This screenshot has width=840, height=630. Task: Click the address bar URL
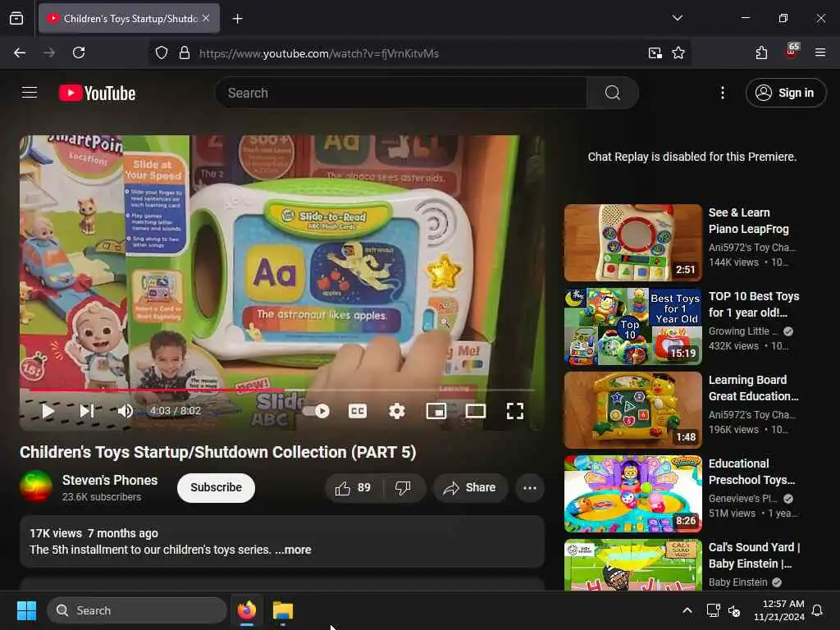pyautogui.click(x=319, y=53)
